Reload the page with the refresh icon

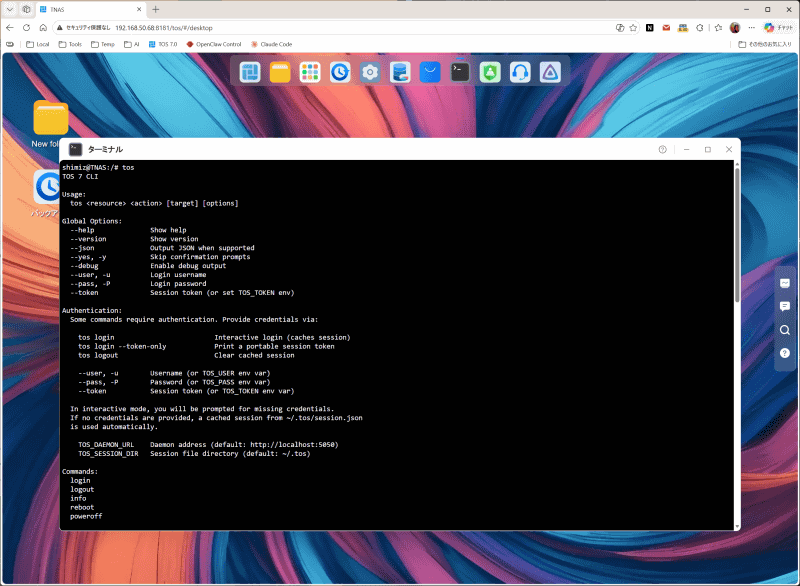tap(27, 28)
